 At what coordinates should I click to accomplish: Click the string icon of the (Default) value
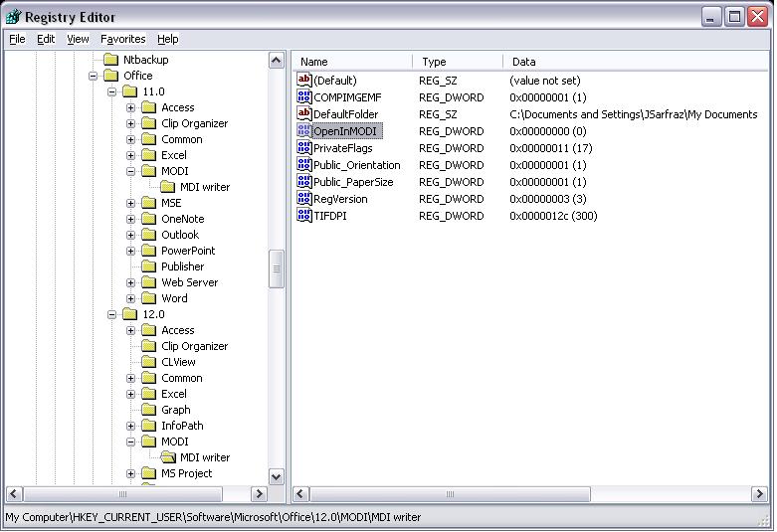pos(303,80)
